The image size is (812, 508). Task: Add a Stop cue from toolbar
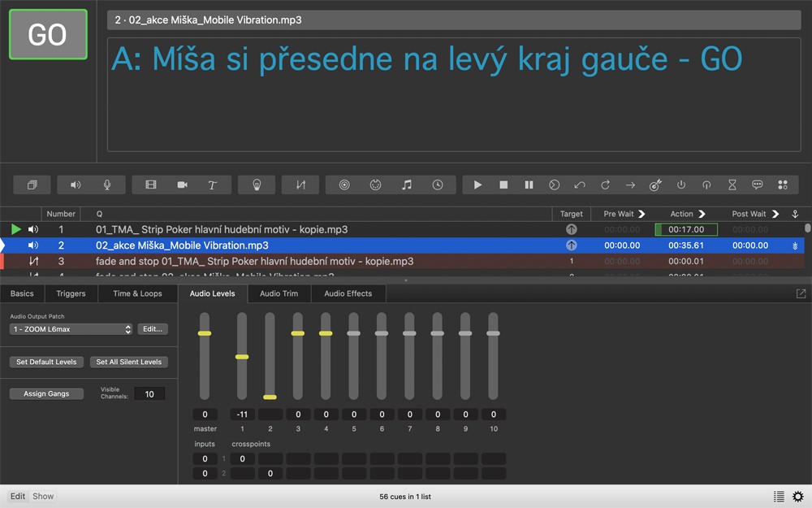click(503, 185)
